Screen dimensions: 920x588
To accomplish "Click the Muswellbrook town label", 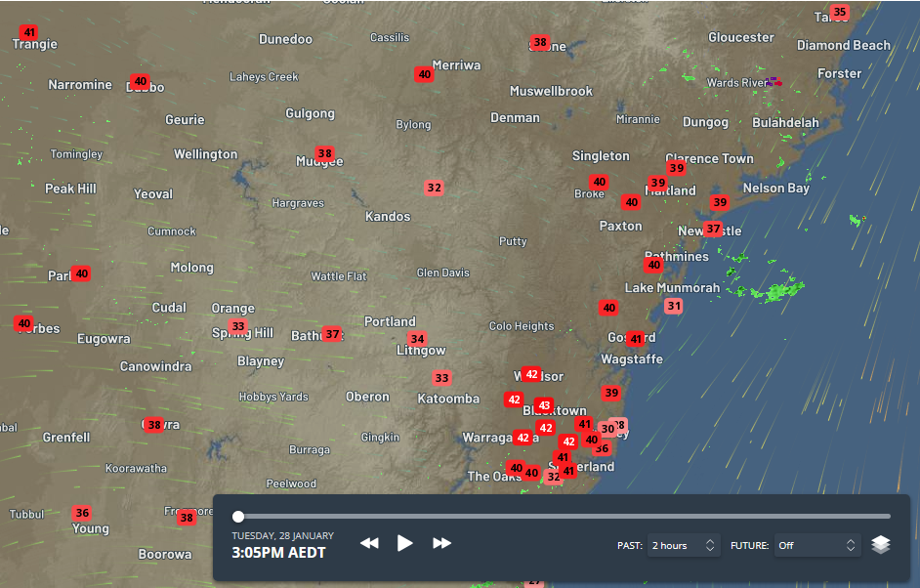I will (x=551, y=91).
